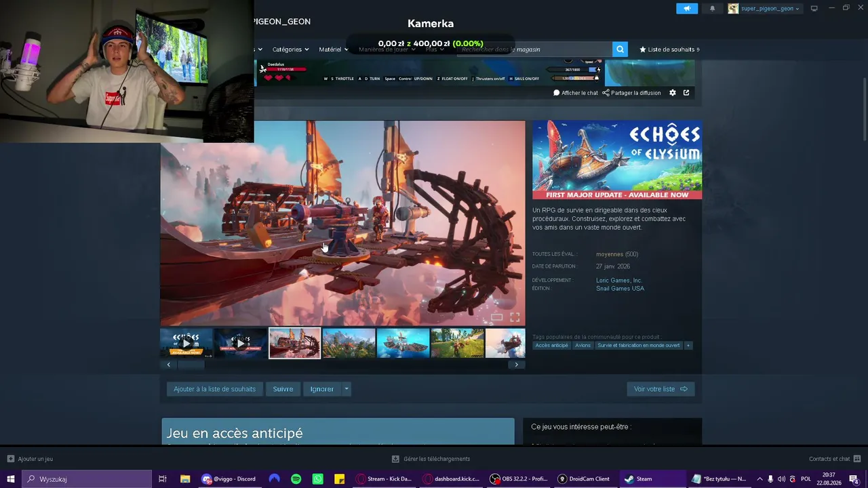Open publisher Snail Games USA page
Viewport: 868px width, 488px height.
click(620, 289)
